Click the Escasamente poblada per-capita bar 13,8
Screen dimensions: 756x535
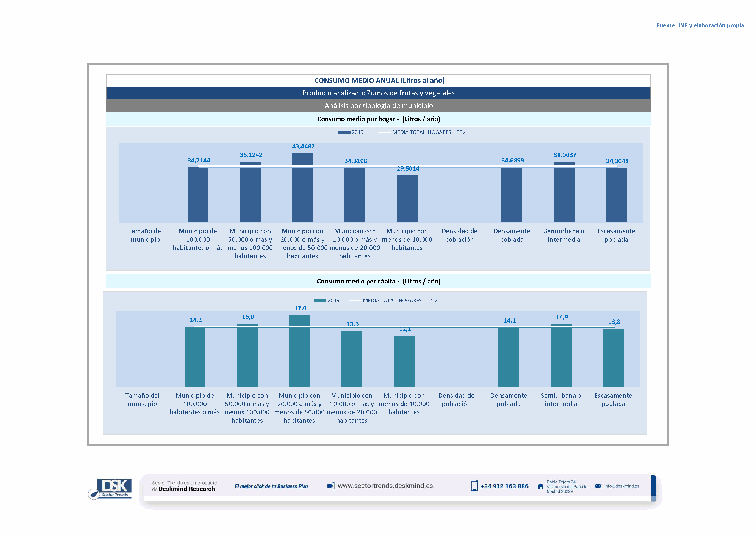[x=613, y=357]
